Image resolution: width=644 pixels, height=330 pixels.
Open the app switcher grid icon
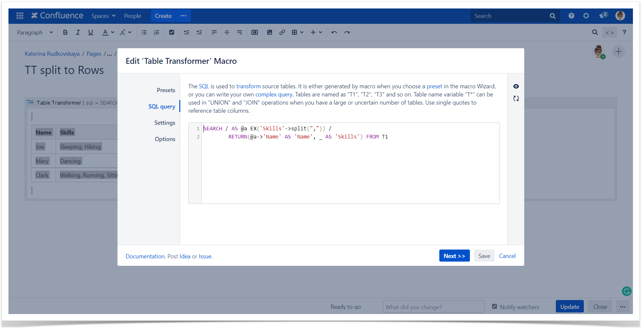coord(20,16)
